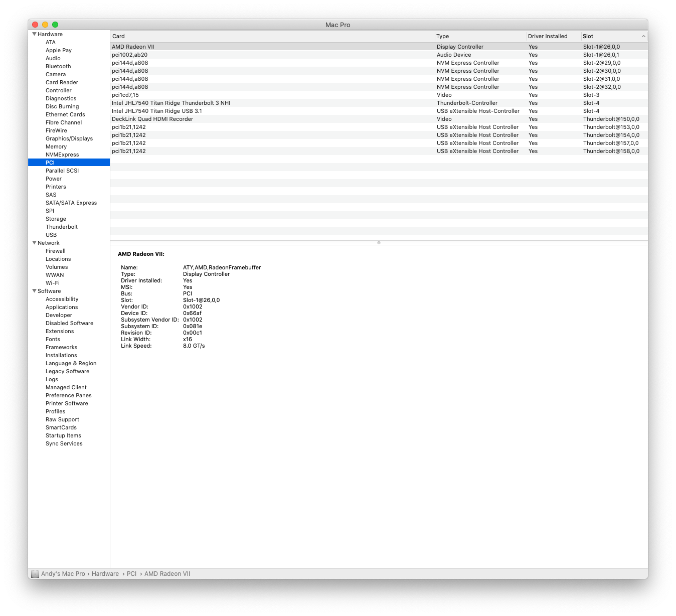Select DeckLink Quad HDMI Recorder row

click(379, 119)
